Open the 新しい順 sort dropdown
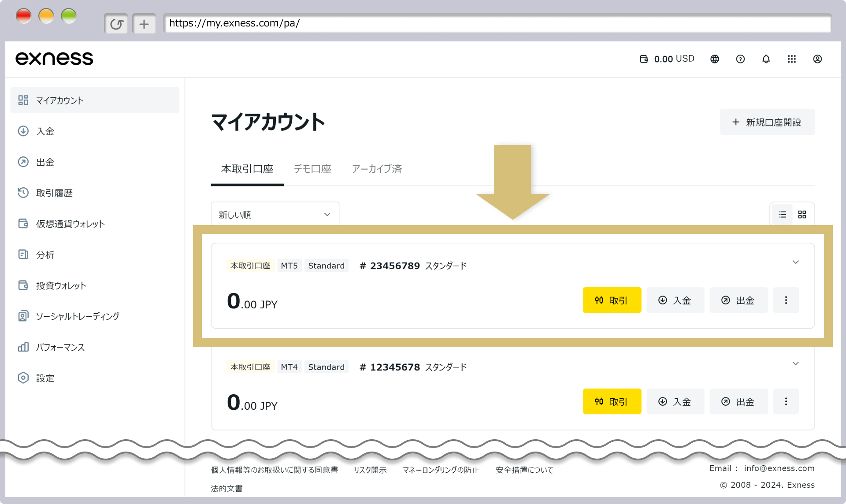This screenshot has width=846, height=504. pos(275,214)
